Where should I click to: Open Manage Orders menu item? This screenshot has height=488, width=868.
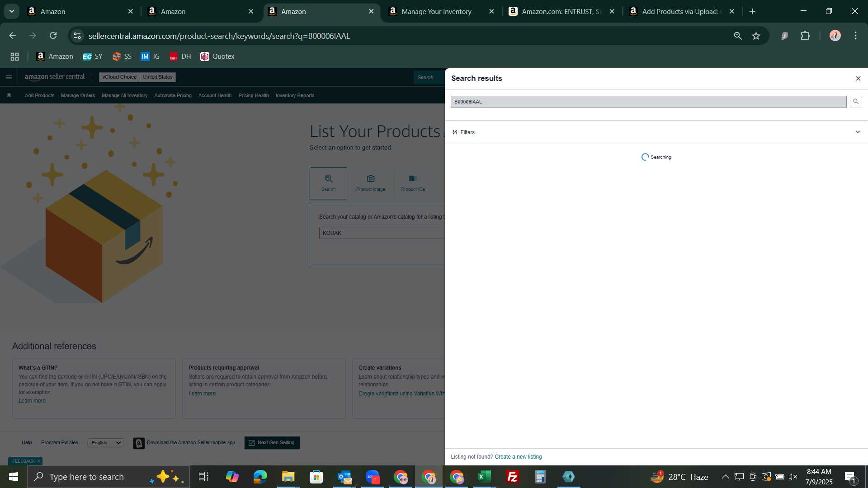[x=78, y=95]
